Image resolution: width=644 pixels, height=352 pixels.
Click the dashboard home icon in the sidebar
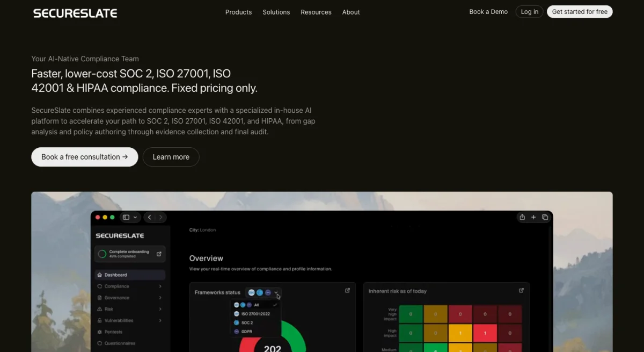coord(100,275)
